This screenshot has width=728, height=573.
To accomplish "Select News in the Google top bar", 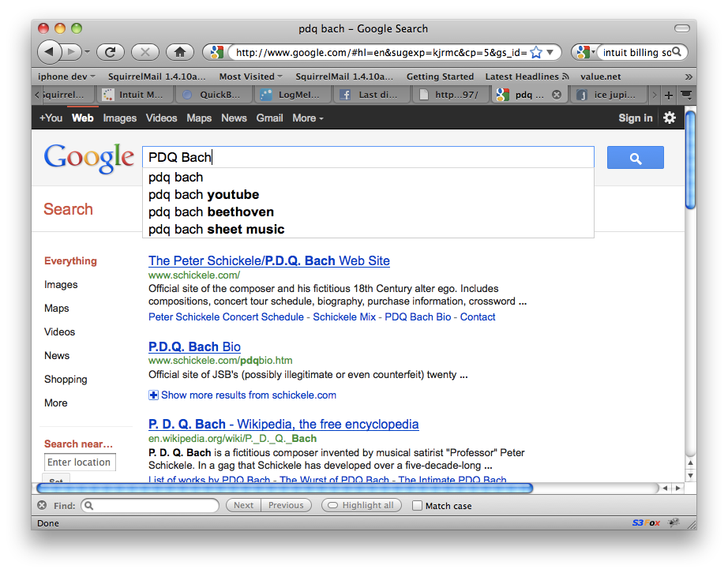I will pyautogui.click(x=234, y=118).
